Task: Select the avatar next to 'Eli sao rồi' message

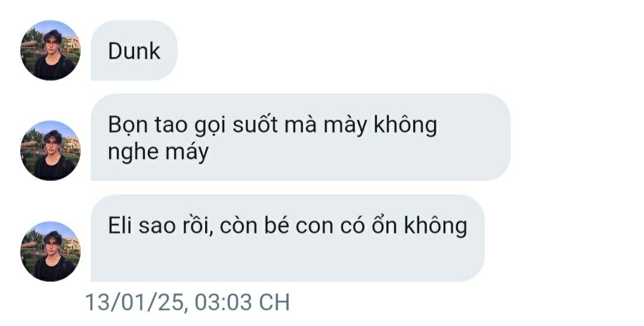Action: coord(50,251)
